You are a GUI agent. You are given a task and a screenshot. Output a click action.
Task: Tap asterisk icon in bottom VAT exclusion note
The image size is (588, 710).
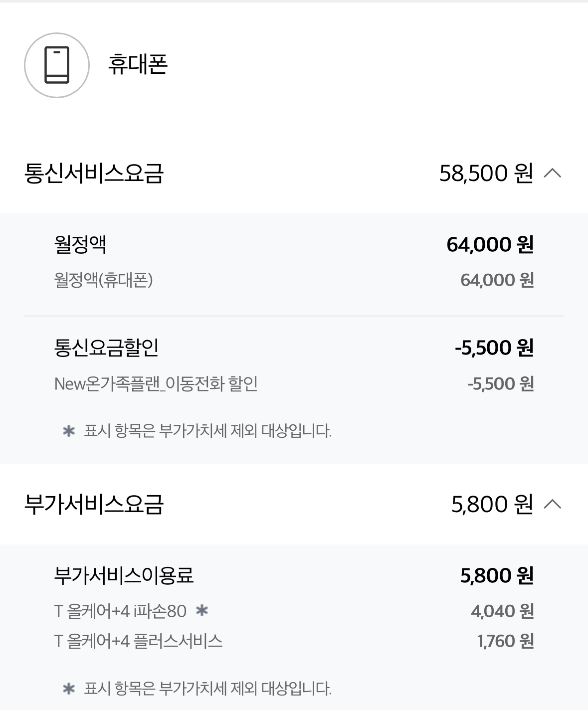pyautogui.click(x=69, y=689)
